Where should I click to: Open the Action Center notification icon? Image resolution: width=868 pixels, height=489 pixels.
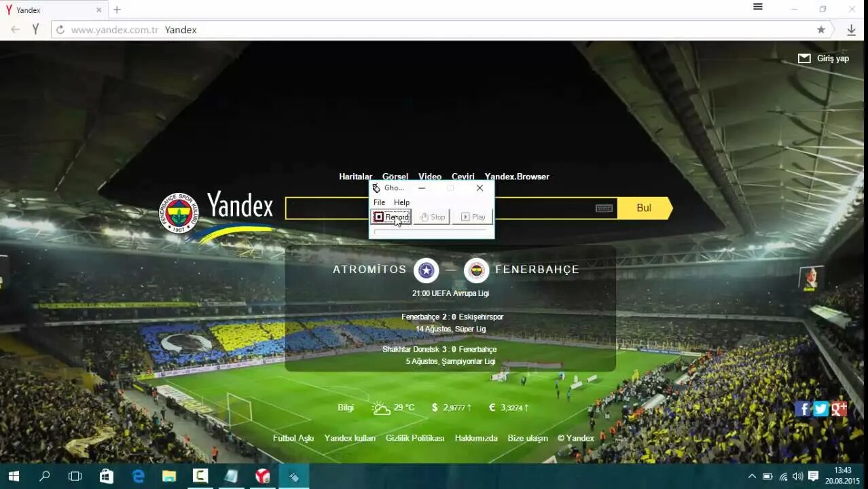tap(813, 476)
